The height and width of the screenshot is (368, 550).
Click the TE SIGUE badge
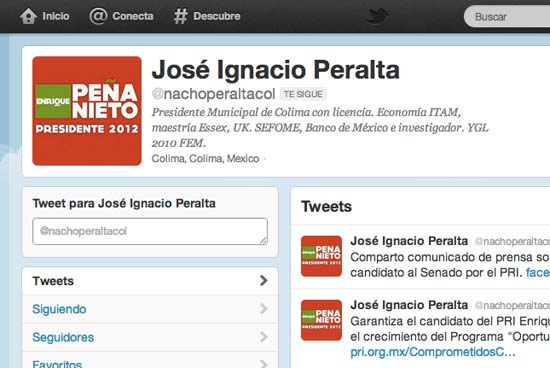pyautogui.click(x=303, y=94)
